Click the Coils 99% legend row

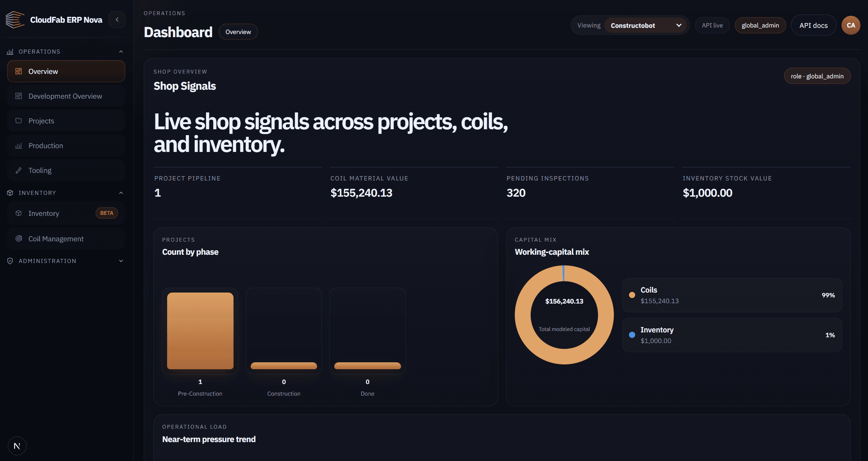pos(732,295)
